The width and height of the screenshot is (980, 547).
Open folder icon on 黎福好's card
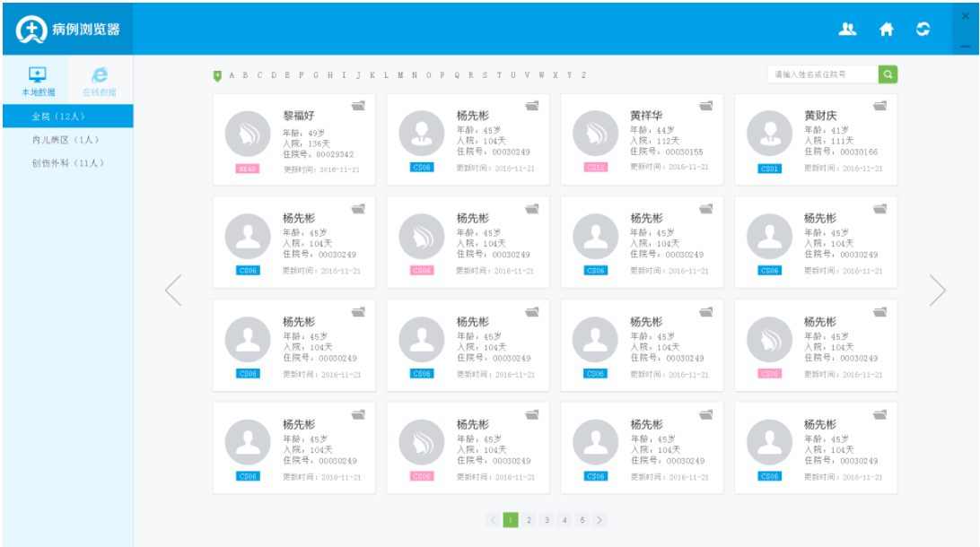tap(358, 106)
